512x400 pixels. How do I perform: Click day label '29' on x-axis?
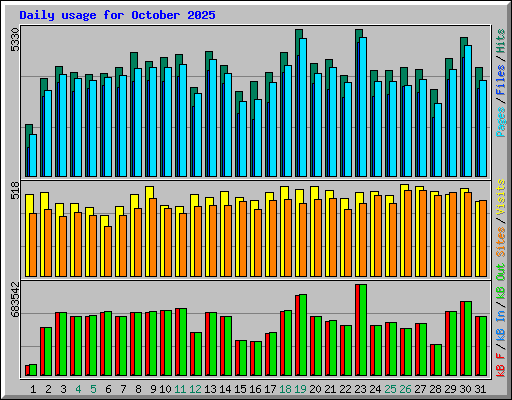coord(450,389)
